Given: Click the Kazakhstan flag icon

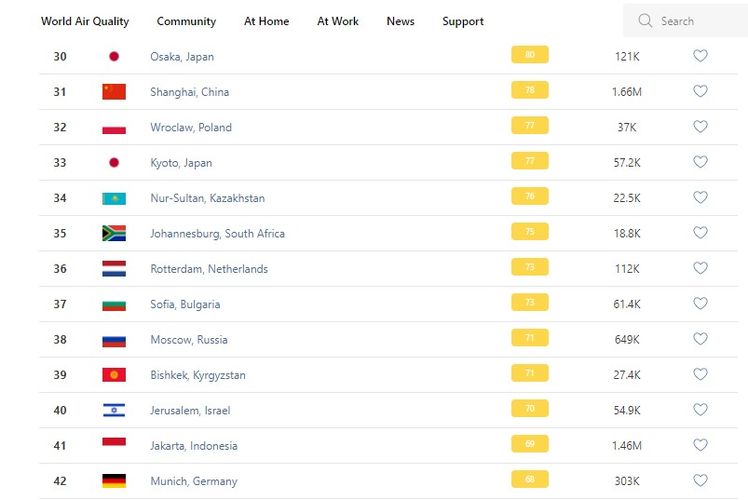Looking at the screenshot, I should click(x=114, y=198).
